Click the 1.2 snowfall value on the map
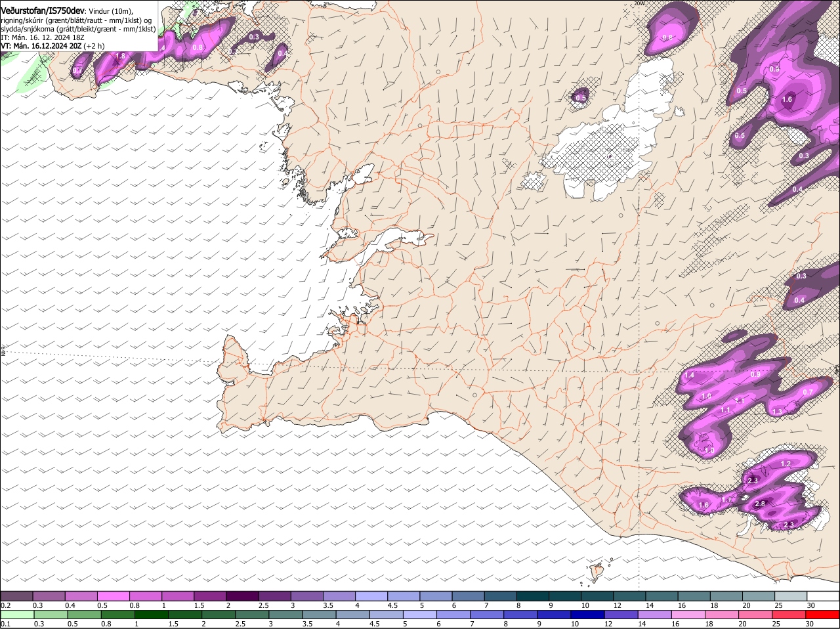The image size is (840, 629). (786, 464)
